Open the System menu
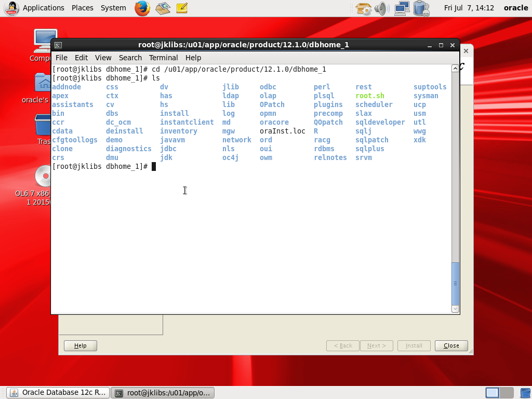Image resolution: width=532 pixels, height=399 pixels. coord(113,8)
